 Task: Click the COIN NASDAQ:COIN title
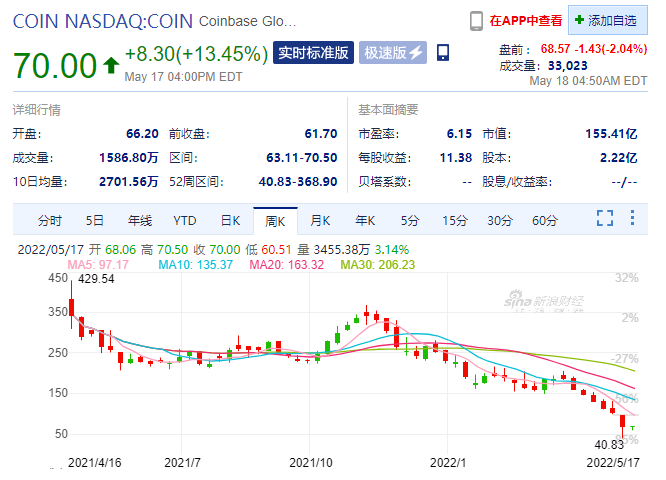pyautogui.click(x=103, y=21)
